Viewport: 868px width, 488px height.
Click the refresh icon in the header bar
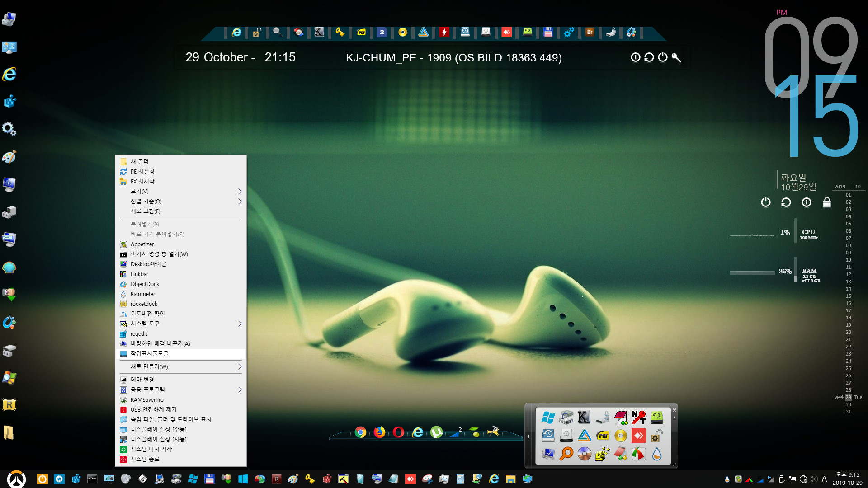[x=649, y=57]
